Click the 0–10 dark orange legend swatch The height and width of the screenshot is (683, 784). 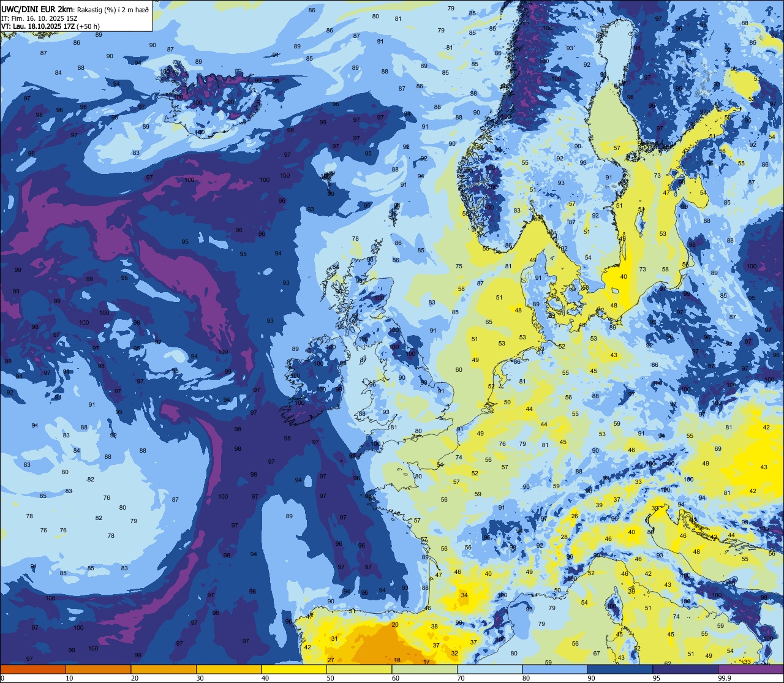coord(33,669)
